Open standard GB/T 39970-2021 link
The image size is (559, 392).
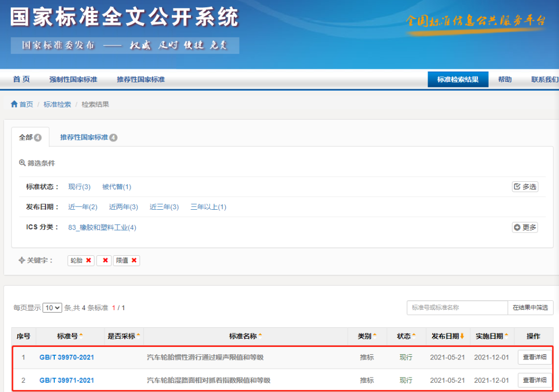click(x=67, y=357)
